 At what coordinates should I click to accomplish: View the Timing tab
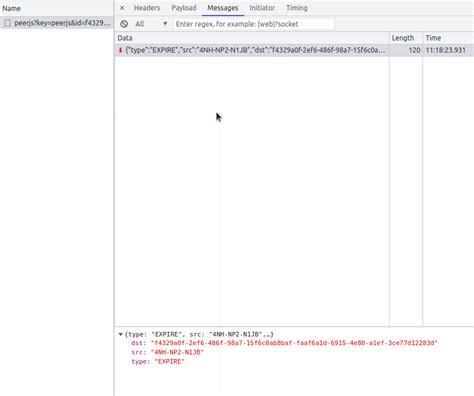click(297, 8)
